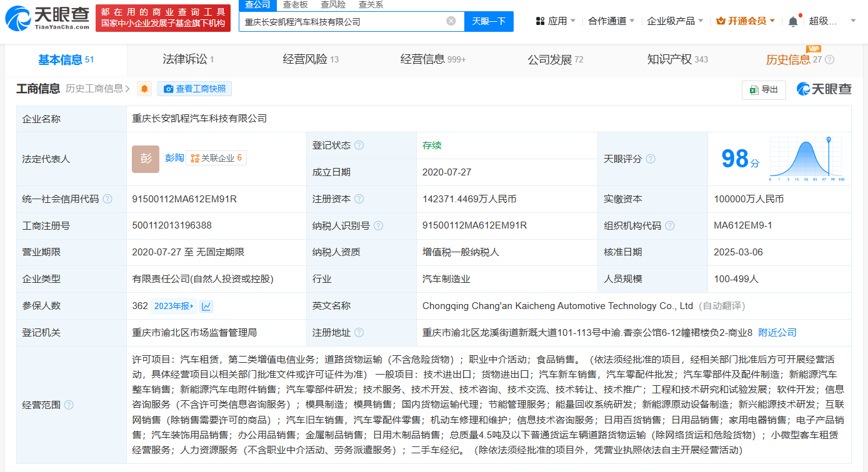Image resolution: width=868 pixels, height=472 pixels.
Task: Select the 知识产权 tab
Action: [678, 60]
